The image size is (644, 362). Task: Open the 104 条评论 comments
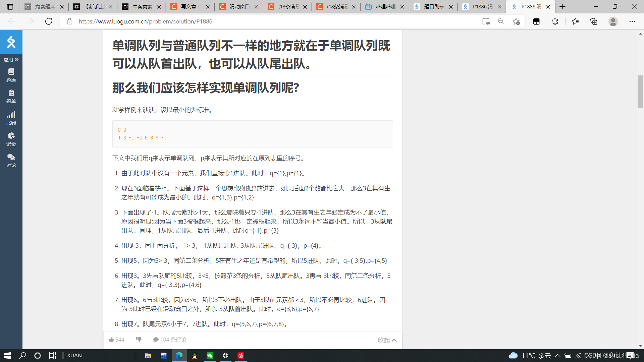(x=170, y=340)
